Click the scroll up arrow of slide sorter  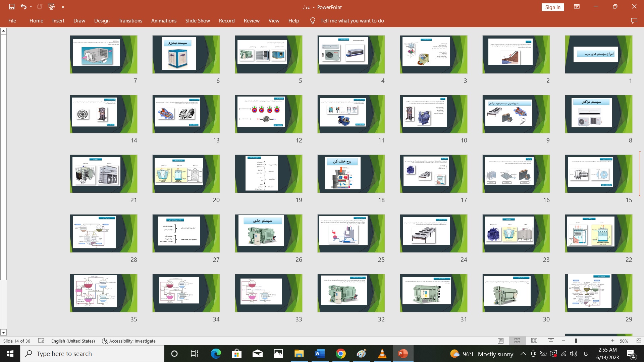3,31
